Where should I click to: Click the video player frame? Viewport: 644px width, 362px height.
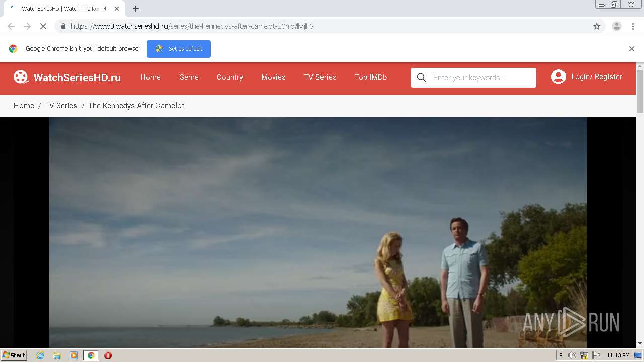pyautogui.click(x=318, y=232)
